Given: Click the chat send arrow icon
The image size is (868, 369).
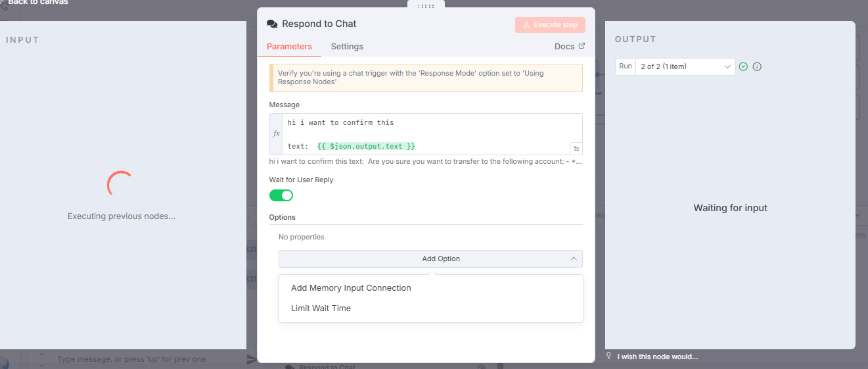Looking at the screenshot, I should pyautogui.click(x=251, y=359).
